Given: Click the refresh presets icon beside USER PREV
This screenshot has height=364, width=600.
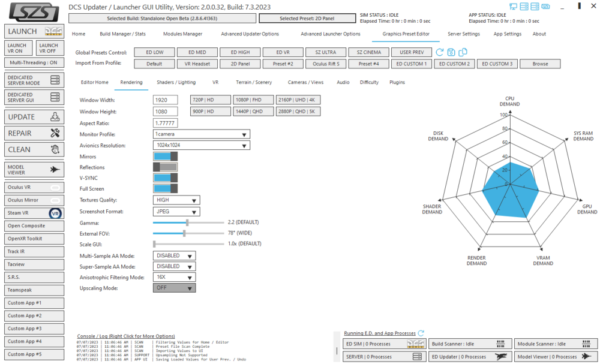Looking at the screenshot, I should point(440,52).
